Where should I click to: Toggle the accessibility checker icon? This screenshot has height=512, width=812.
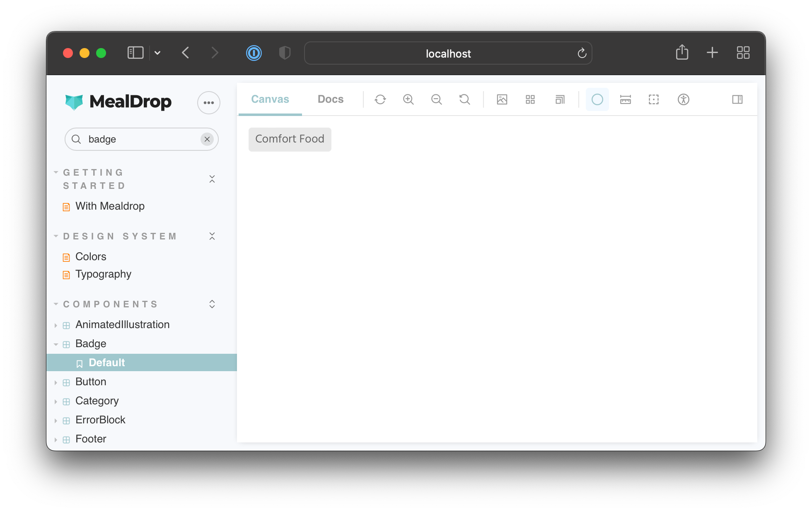pos(684,99)
